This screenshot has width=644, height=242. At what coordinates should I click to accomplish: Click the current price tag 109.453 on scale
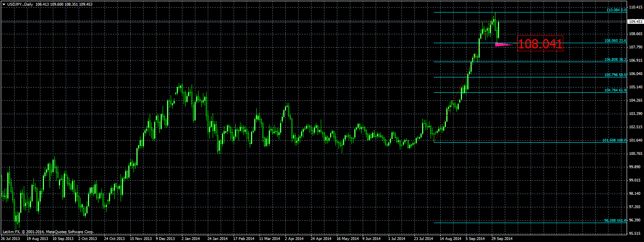(x=636, y=22)
